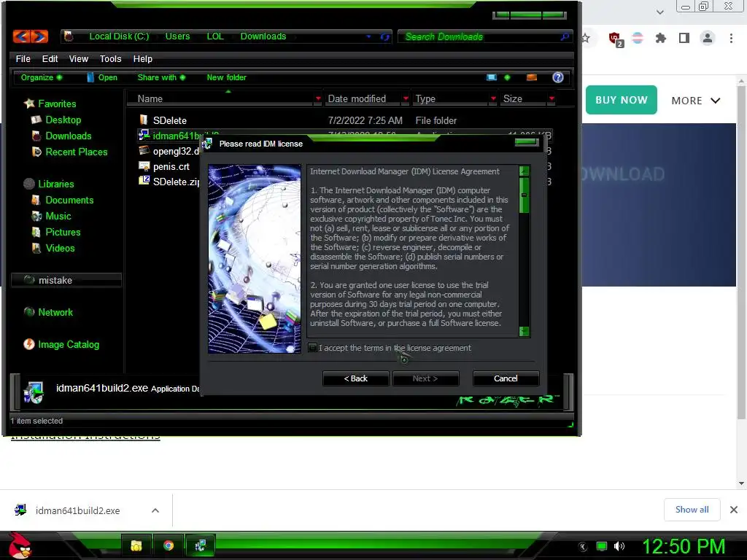
Task: Click Show all downloads
Action: [x=692, y=510]
